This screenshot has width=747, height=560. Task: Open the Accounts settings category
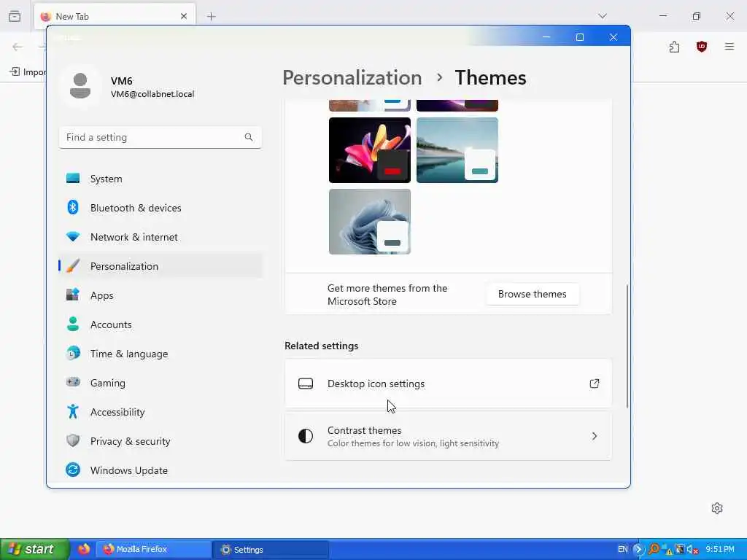point(160,324)
